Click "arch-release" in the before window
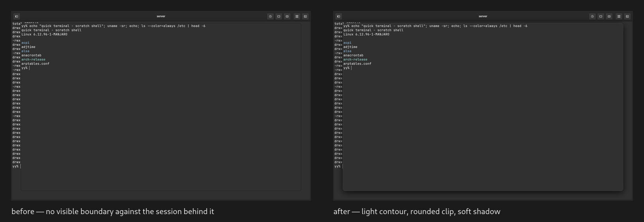The height and width of the screenshot is (222, 644). point(33,60)
